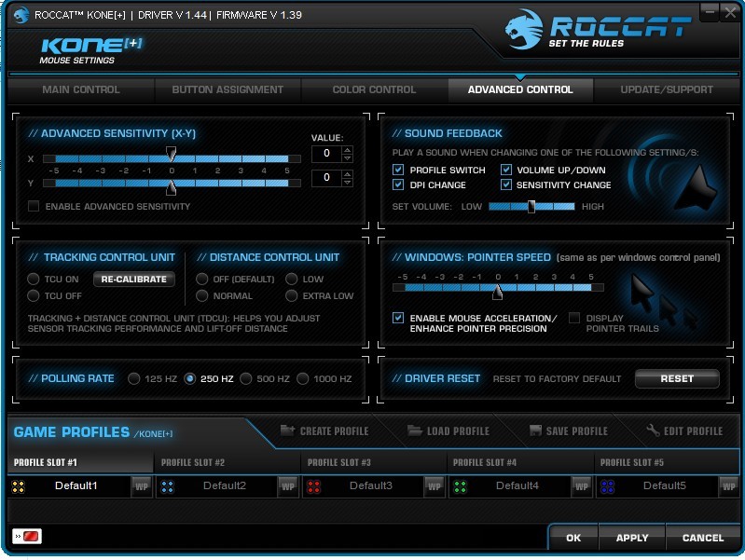This screenshot has height=560, width=745.
Task: Click the WP button for Default2
Action: pyautogui.click(x=288, y=486)
